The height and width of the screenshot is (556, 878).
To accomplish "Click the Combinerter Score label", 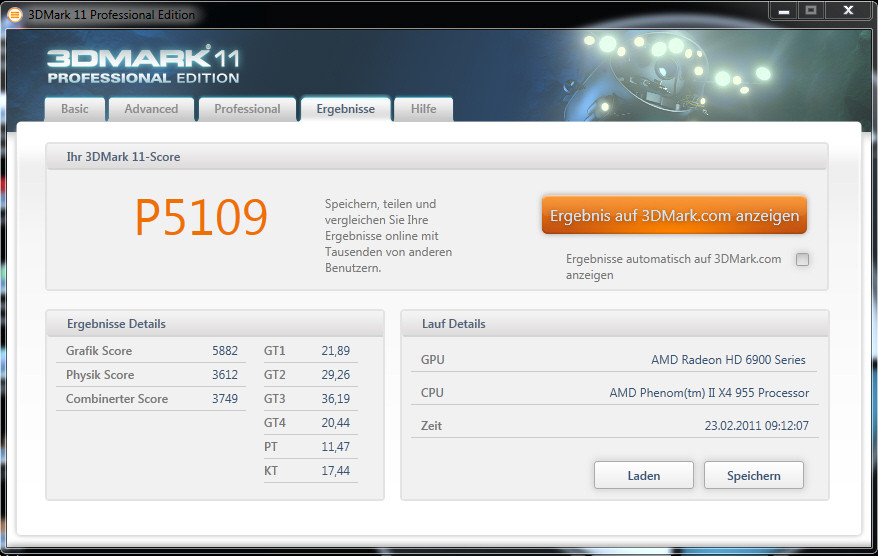I will (117, 399).
